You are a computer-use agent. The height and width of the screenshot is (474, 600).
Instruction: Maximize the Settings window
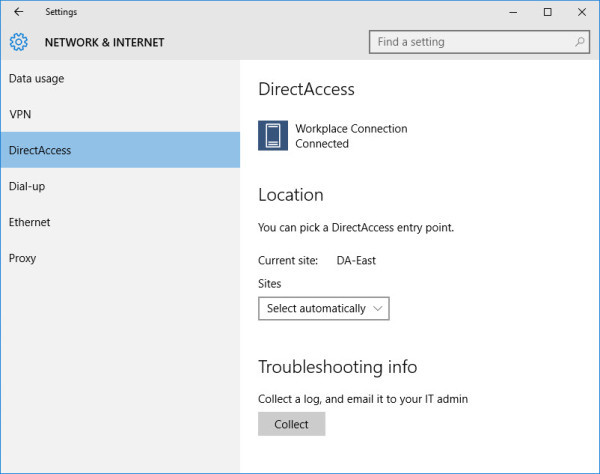click(547, 12)
